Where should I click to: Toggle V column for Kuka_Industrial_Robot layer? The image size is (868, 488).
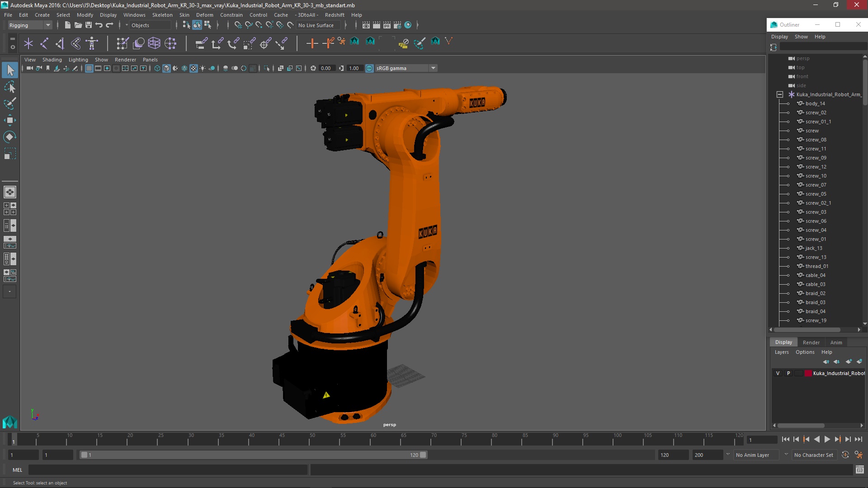point(778,372)
